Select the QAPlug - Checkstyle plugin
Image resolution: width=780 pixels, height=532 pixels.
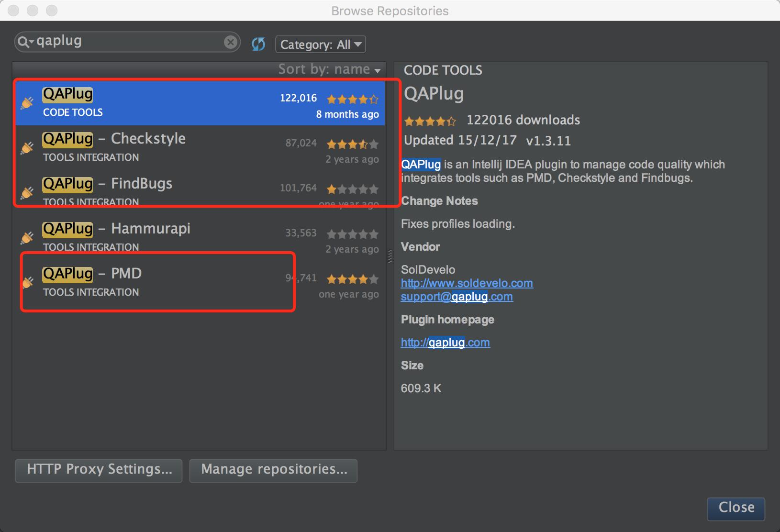pos(200,148)
